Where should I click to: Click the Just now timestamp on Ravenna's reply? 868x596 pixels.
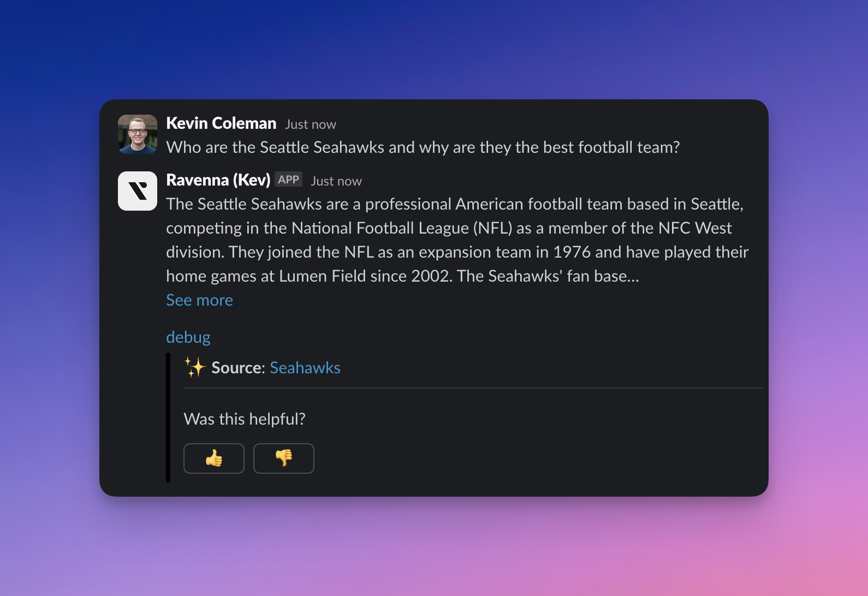coord(336,181)
